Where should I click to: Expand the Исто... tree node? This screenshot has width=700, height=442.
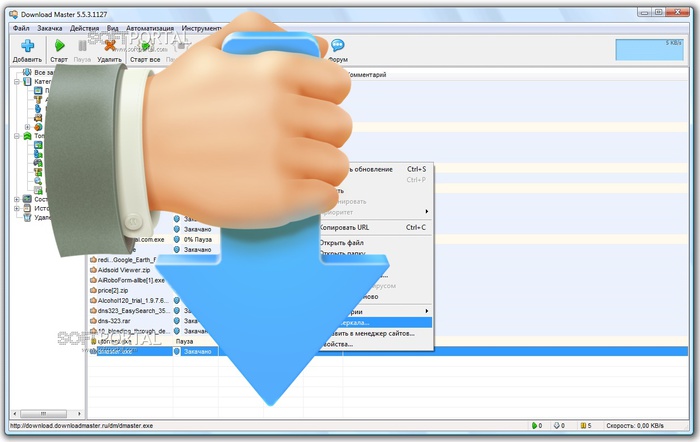(x=17, y=208)
